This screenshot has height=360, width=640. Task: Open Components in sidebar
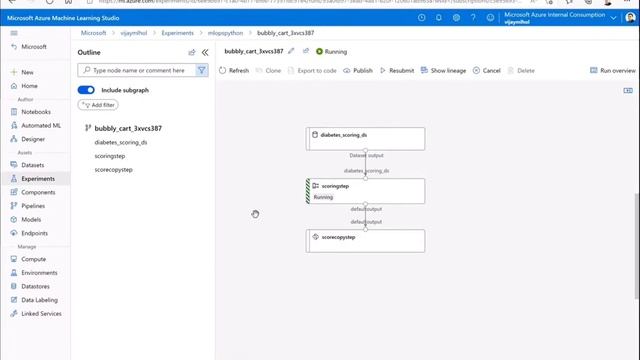(33, 192)
